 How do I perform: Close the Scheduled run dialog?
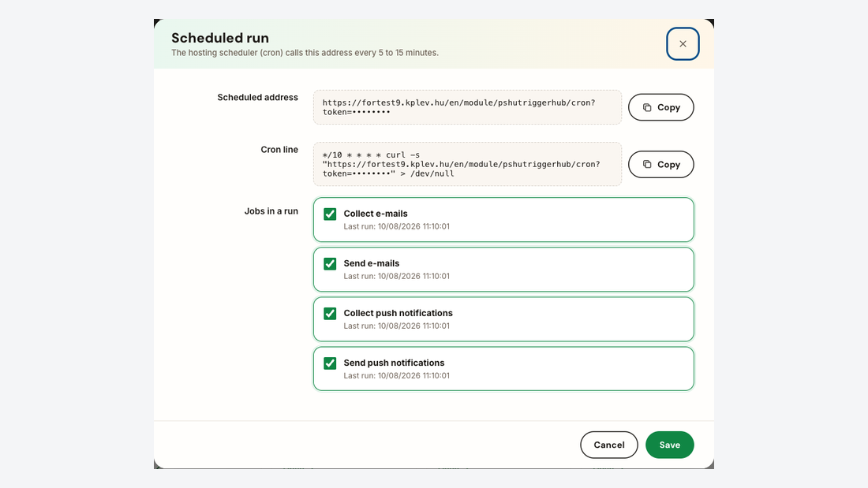coord(683,43)
